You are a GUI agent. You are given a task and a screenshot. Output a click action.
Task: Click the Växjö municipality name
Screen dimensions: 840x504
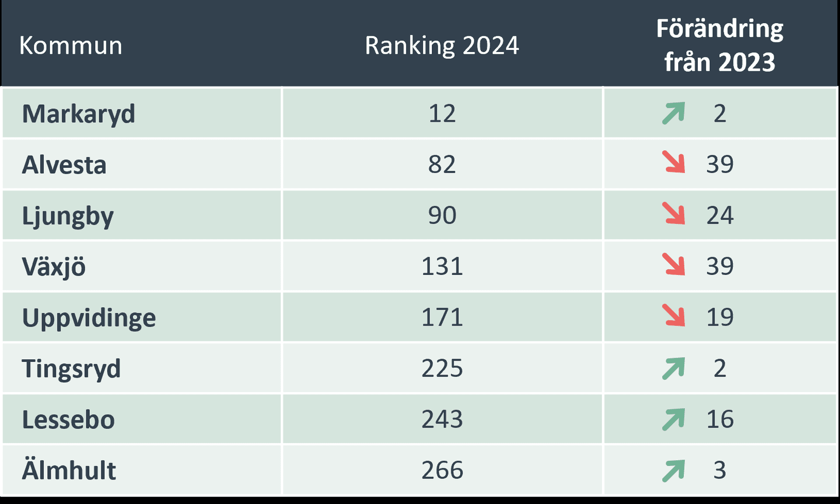click(x=54, y=267)
